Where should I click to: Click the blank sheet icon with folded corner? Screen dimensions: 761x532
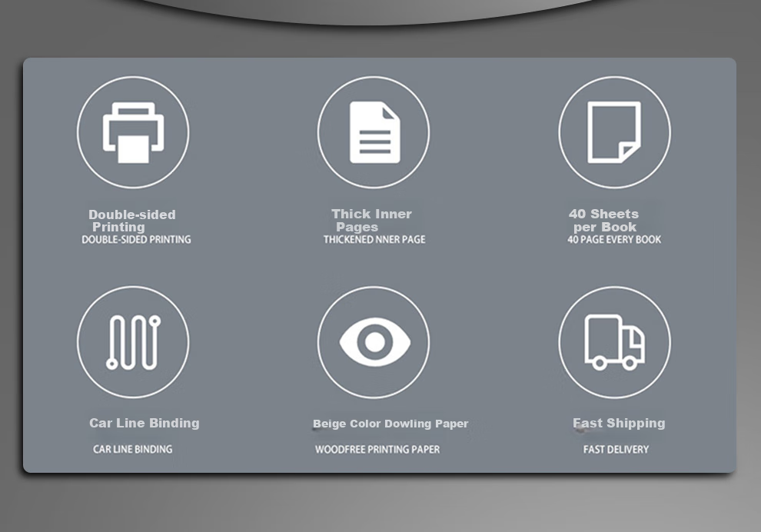tap(614, 132)
